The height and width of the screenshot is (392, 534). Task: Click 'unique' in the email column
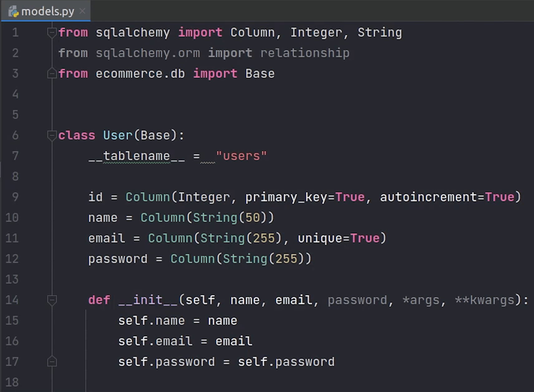coord(320,238)
